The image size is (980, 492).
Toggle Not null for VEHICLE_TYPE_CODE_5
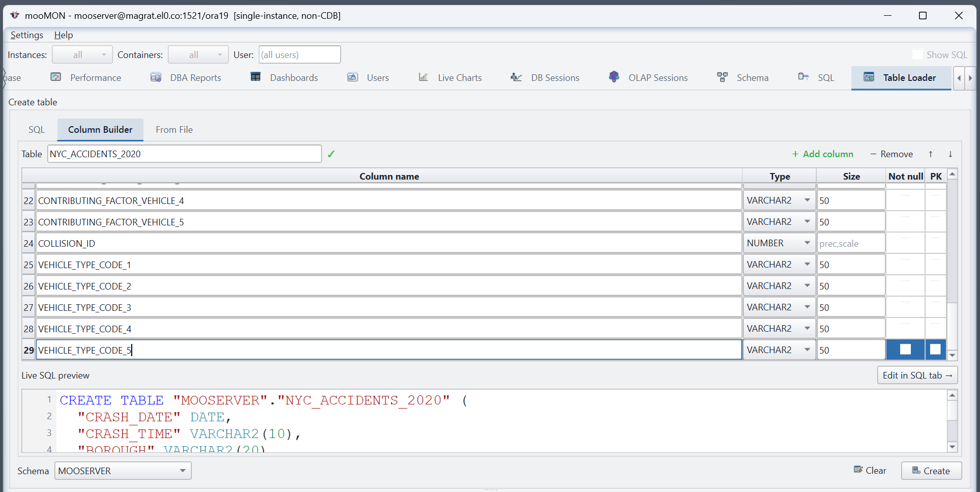pyautogui.click(x=905, y=350)
